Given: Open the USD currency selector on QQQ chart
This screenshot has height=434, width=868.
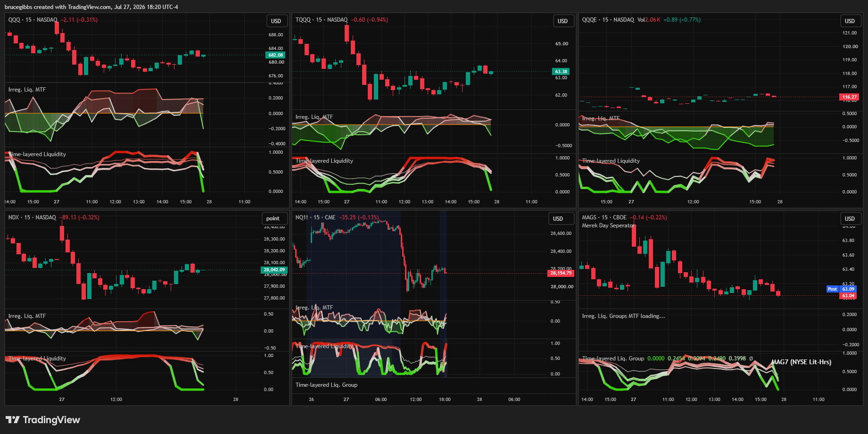Looking at the screenshot, I should click(276, 21).
